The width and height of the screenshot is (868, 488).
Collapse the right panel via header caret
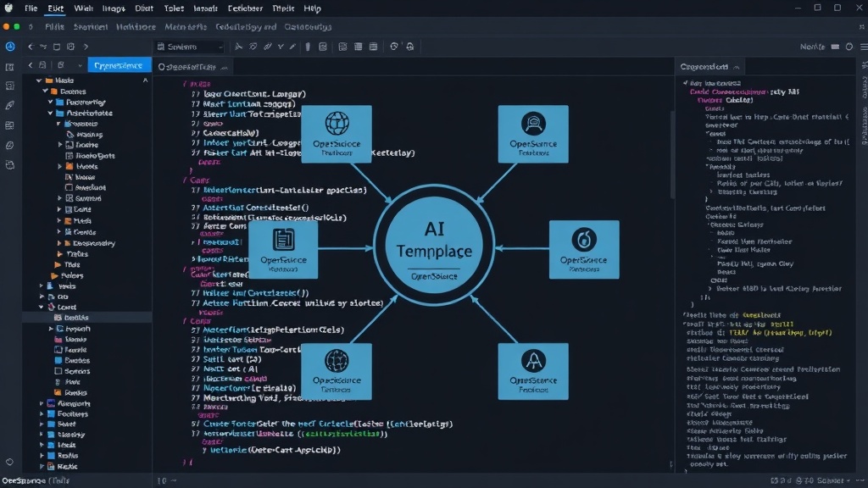737,67
